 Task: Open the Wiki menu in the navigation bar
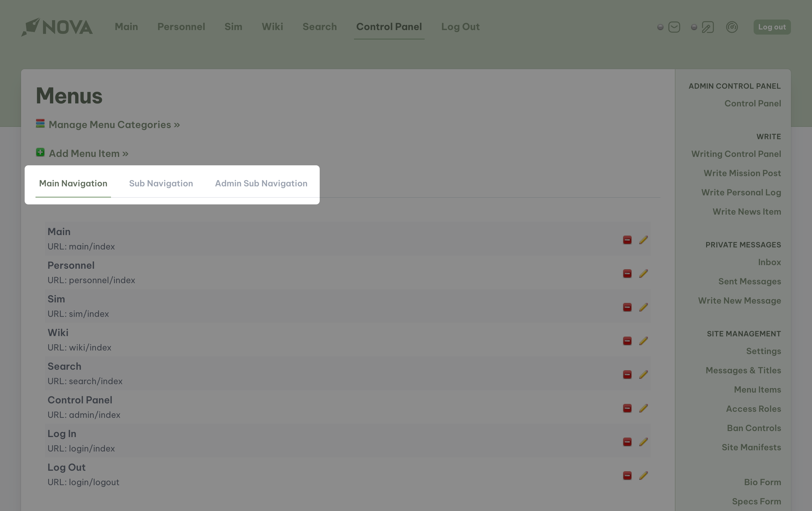pyautogui.click(x=272, y=27)
